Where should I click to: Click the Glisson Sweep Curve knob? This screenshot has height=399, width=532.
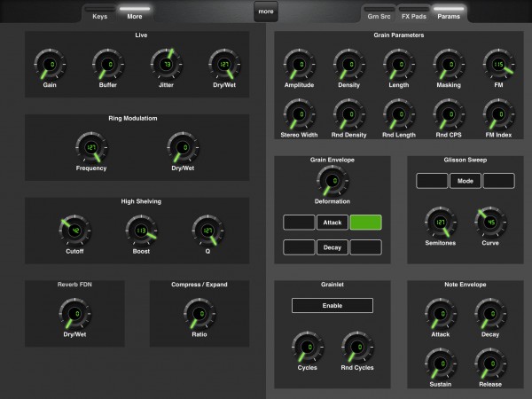[x=490, y=223]
